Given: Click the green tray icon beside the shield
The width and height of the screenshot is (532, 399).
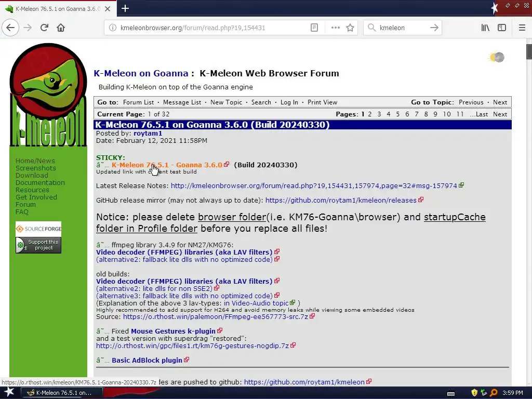Looking at the screenshot, I should coord(484,393).
